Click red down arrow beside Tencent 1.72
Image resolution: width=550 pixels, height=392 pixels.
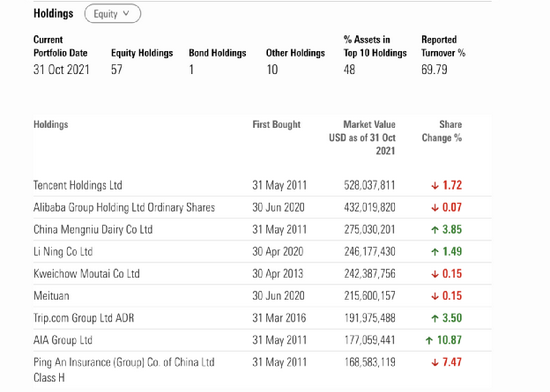pos(435,185)
